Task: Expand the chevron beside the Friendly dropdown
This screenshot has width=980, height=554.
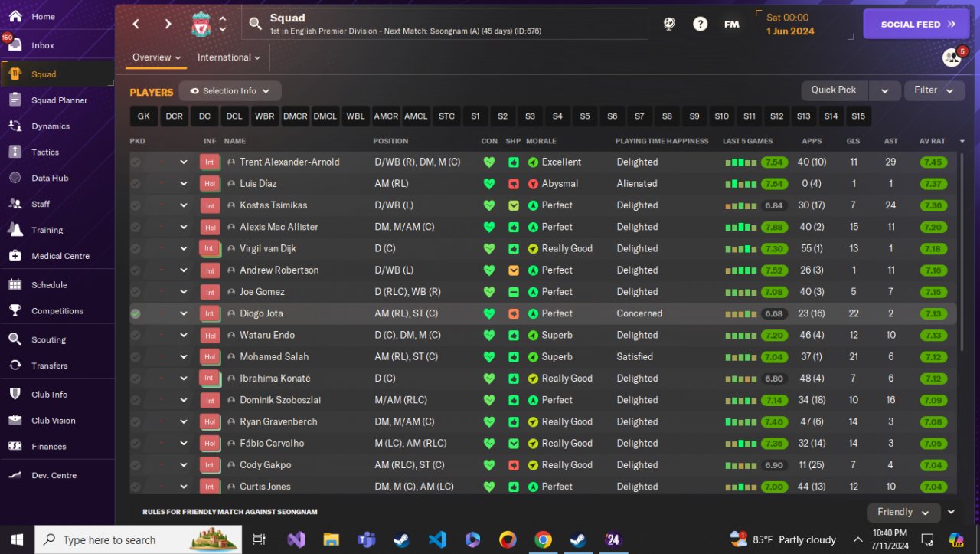Action: pyautogui.click(x=952, y=512)
